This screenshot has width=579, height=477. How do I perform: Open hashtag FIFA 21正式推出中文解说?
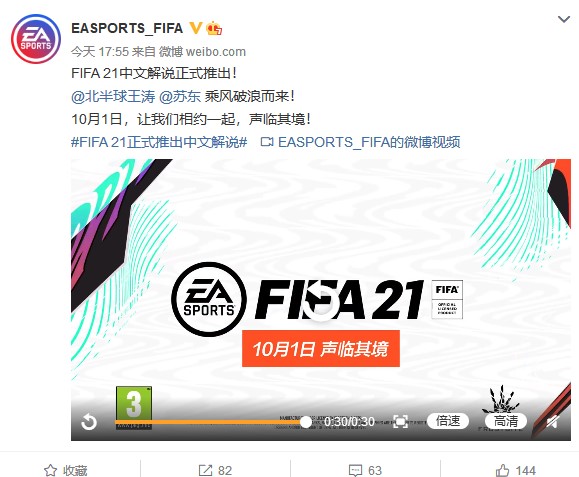(159, 142)
